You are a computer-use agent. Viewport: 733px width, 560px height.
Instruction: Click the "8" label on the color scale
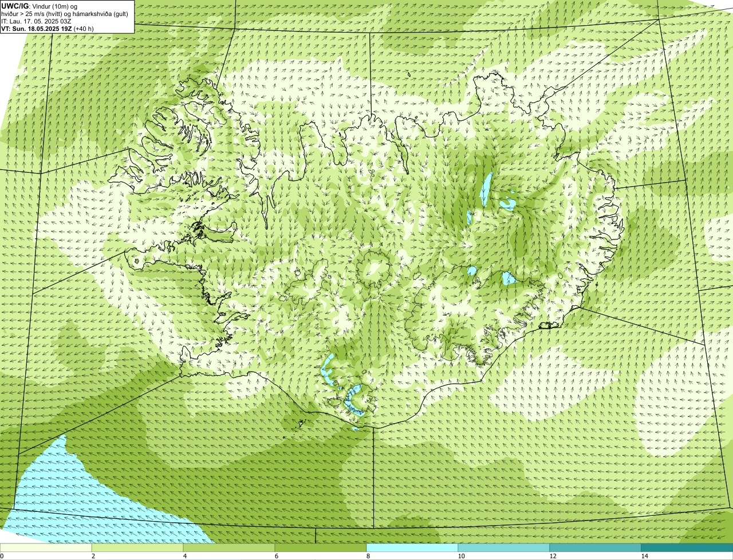pos(368,556)
